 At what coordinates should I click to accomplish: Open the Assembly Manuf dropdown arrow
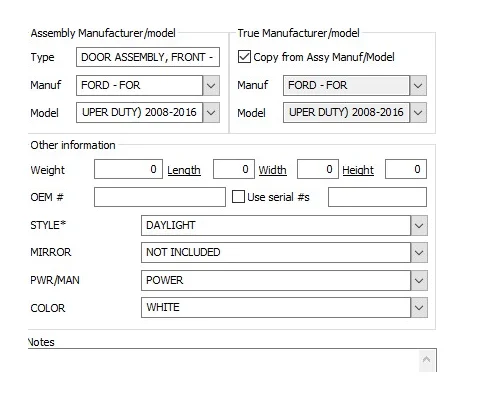(x=211, y=86)
